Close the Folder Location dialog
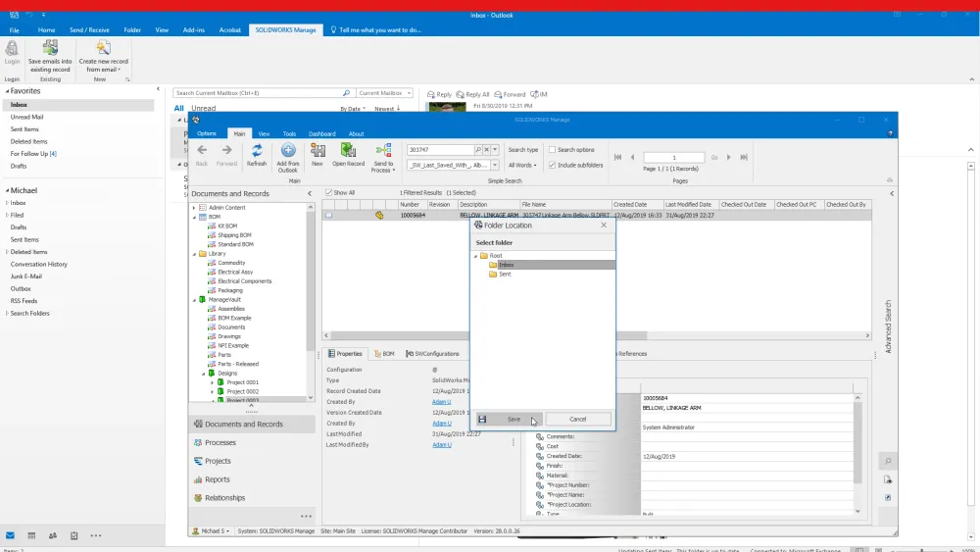The image size is (980, 552). click(x=604, y=226)
